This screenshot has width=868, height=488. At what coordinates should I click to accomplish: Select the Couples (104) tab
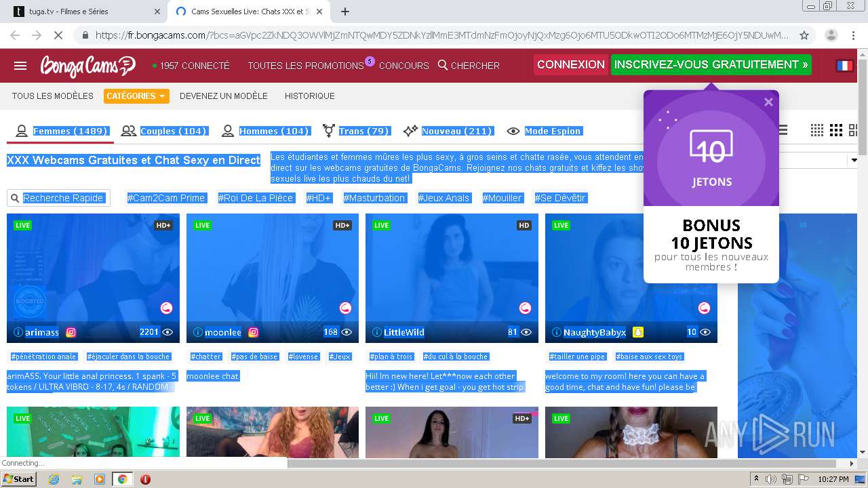(x=163, y=131)
